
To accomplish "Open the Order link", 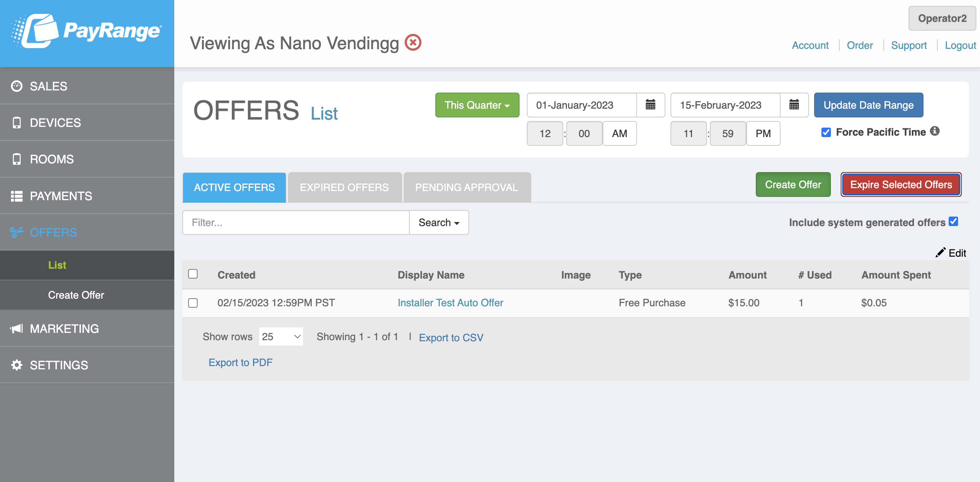I will pyautogui.click(x=860, y=45).
